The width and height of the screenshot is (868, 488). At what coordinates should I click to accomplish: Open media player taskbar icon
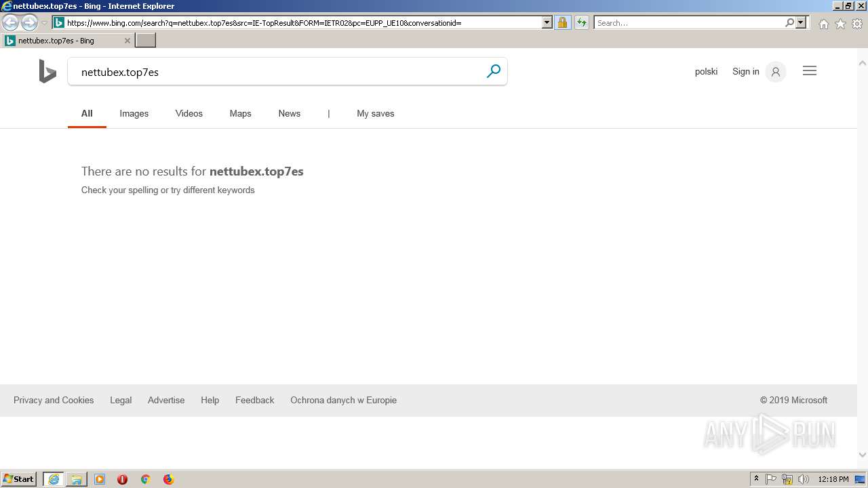pyautogui.click(x=100, y=479)
